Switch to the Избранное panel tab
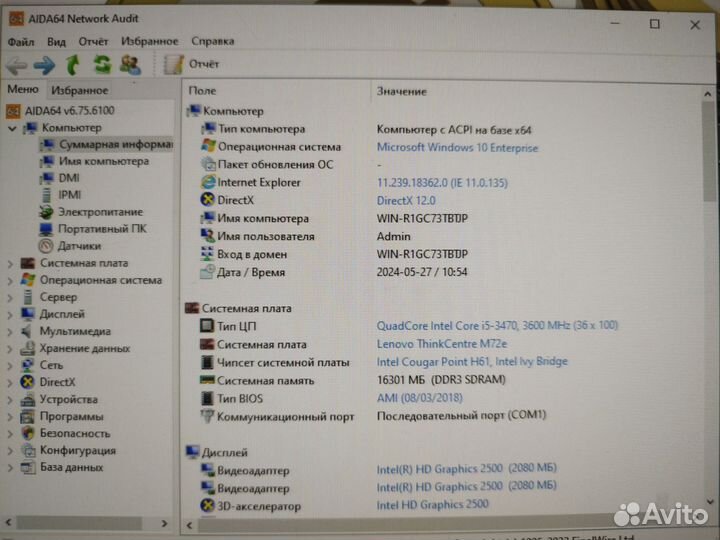The width and height of the screenshot is (720, 540). [80, 90]
